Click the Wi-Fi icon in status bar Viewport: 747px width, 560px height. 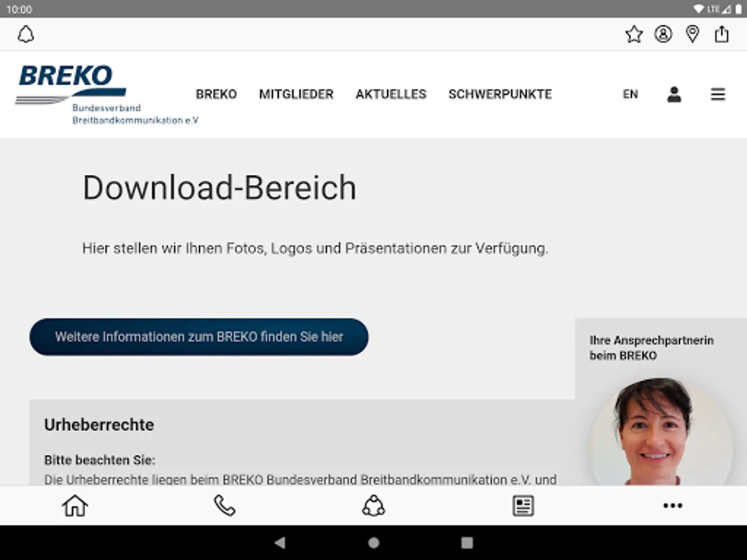pyautogui.click(x=699, y=9)
